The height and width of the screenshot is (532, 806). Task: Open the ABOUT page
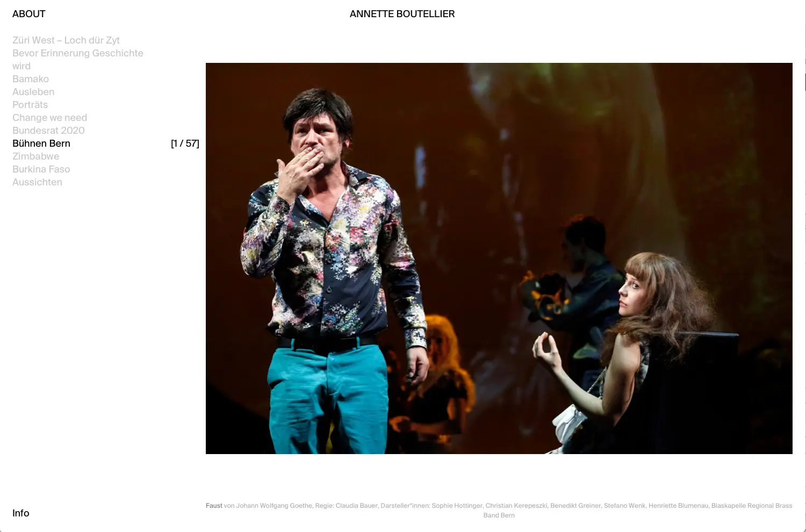[29, 14]
